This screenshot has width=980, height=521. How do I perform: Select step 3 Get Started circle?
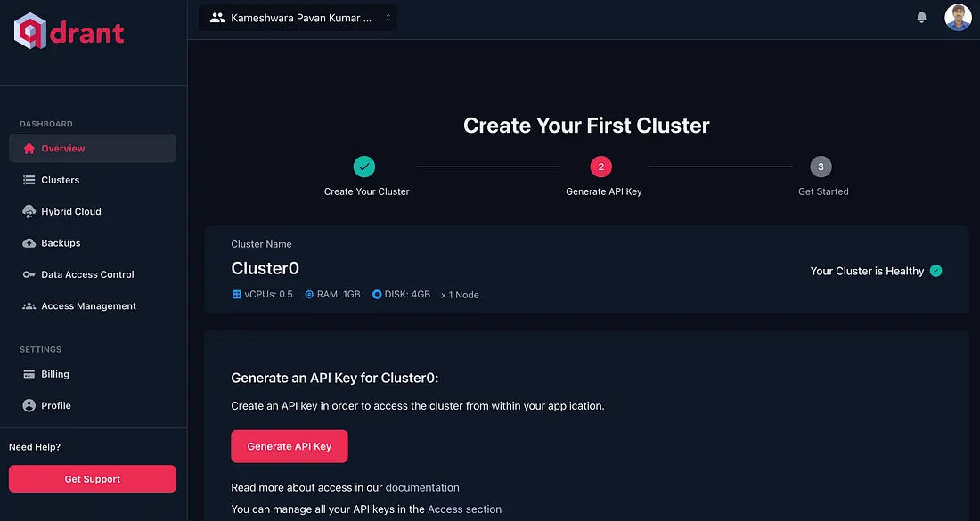pos(821,167)
